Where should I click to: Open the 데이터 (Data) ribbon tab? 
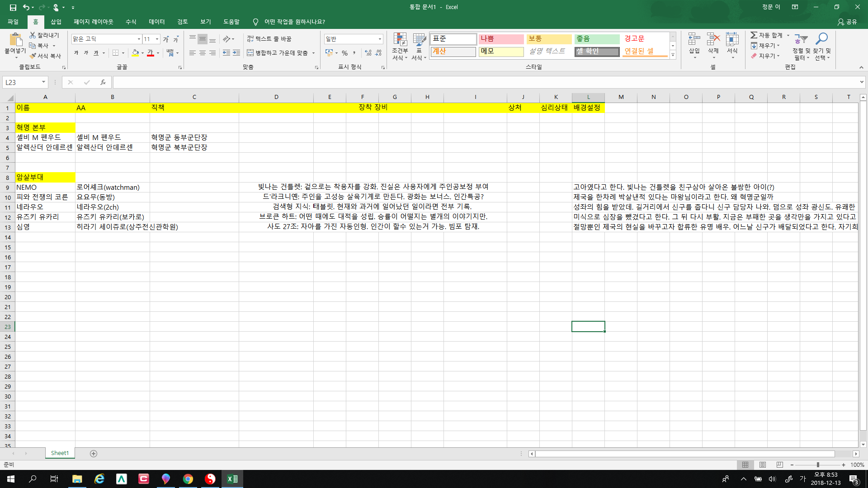[156, 22]
